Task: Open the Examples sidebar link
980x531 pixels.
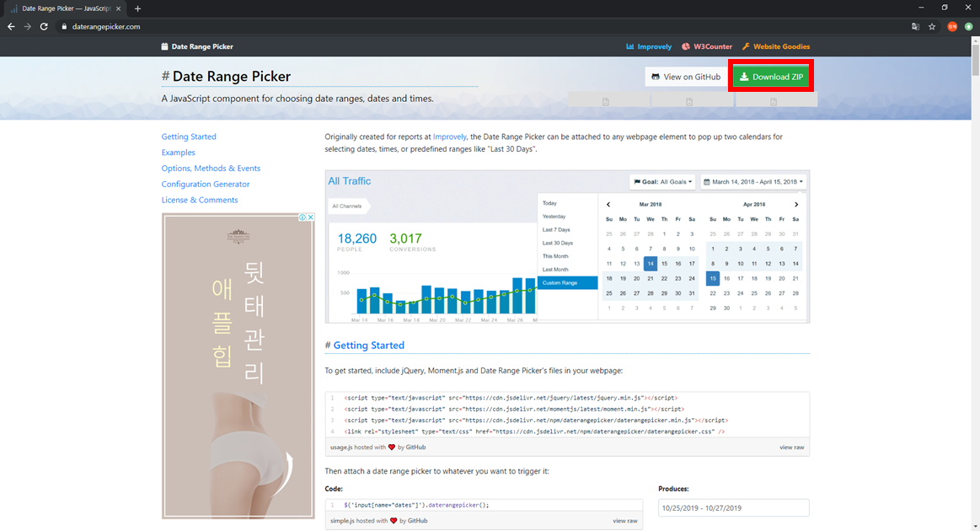Action: coord(178,152)
